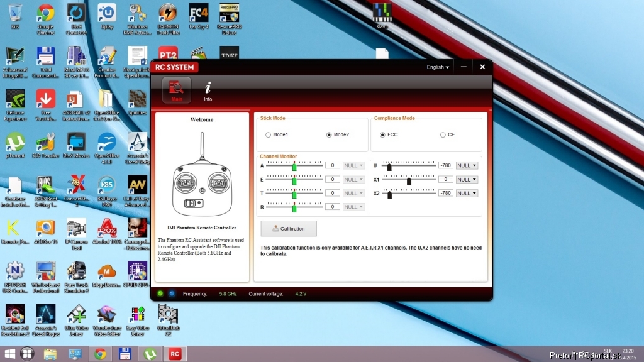The image size is (644, 362).
Task: Select the VirtualDub desktop icon
Action: (x=168, y=321)
